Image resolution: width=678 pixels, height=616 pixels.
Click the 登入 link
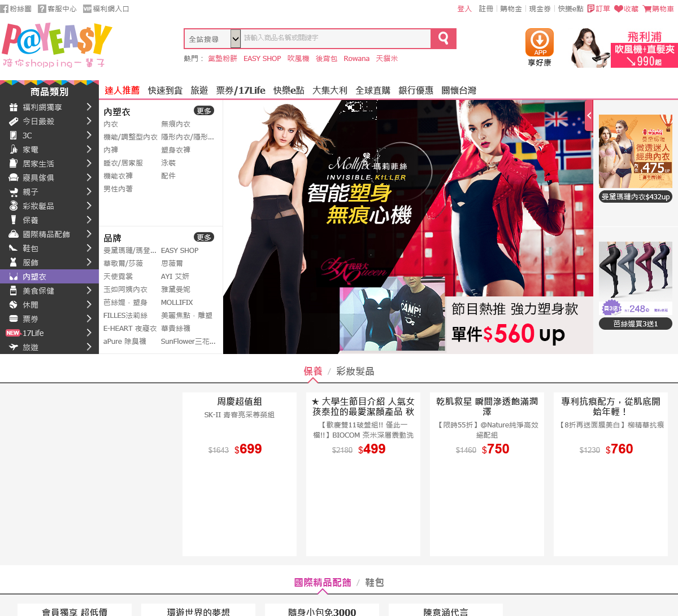point(464,9)
